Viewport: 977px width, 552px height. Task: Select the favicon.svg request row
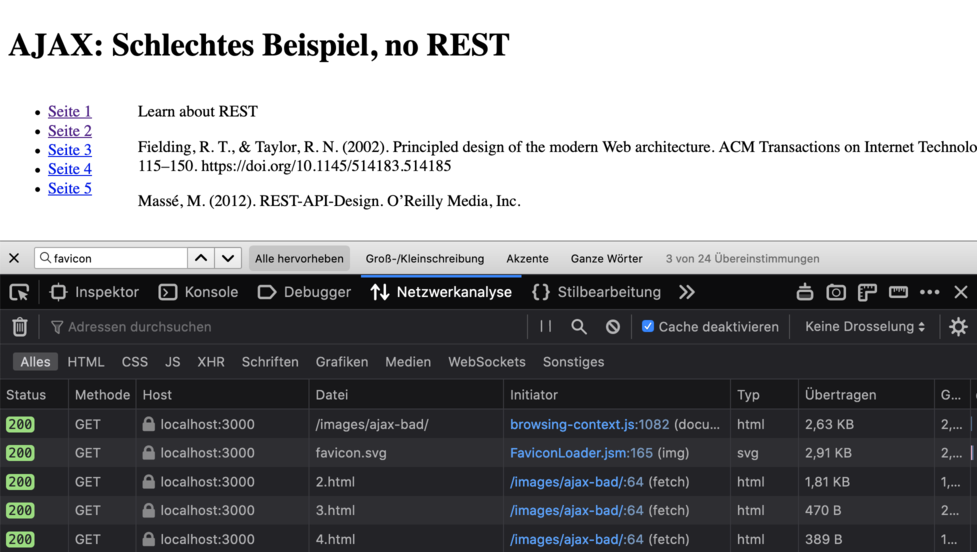point(488,453)
